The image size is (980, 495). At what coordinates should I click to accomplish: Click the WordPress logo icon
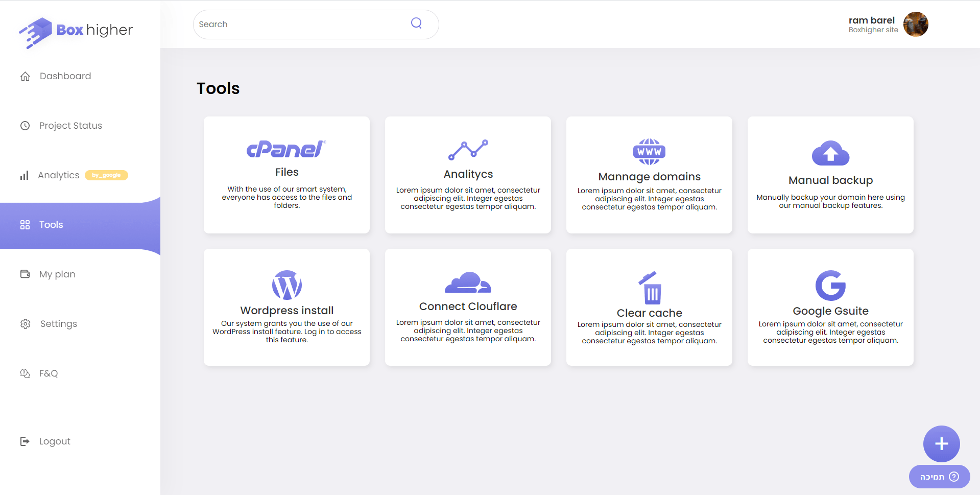(287, 285)
